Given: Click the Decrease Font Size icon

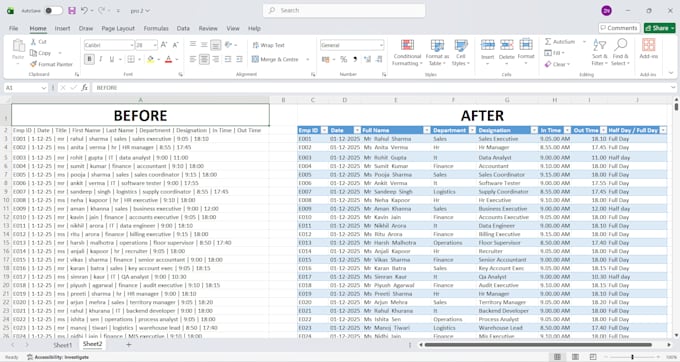Looking at the screenshot, I should (x=176, y=45).
